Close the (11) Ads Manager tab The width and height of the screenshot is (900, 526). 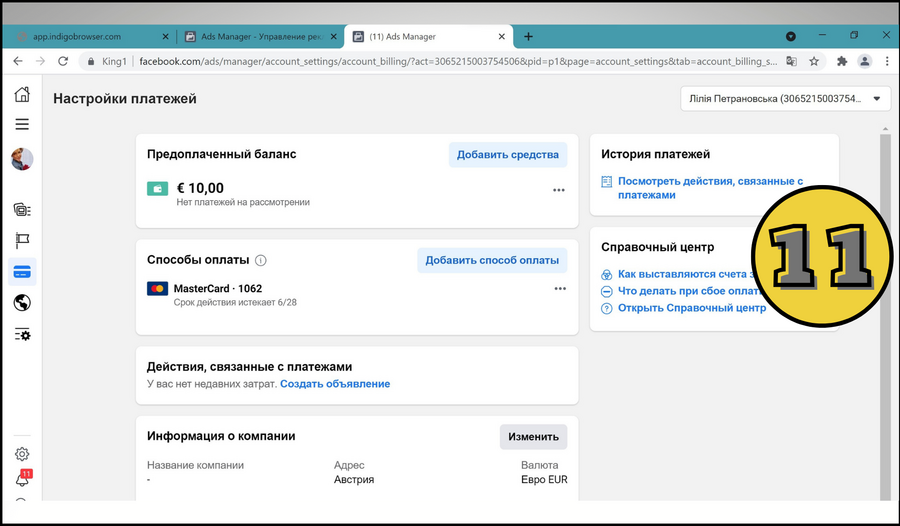[x=502, y=36]
